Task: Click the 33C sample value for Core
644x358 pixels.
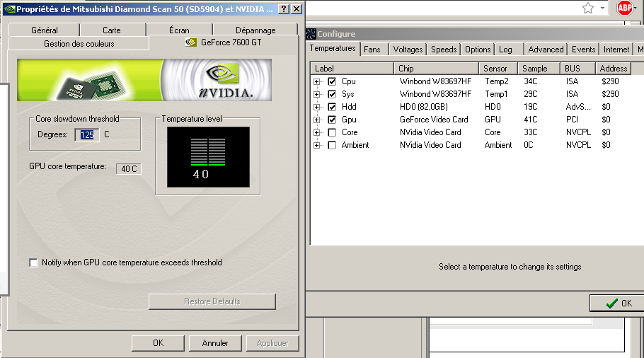Action: pyautogui.click(x=531, y=132)
